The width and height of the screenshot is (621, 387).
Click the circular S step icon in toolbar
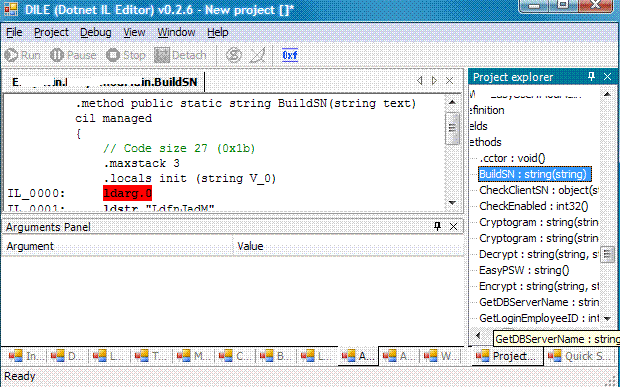(234, 55)
